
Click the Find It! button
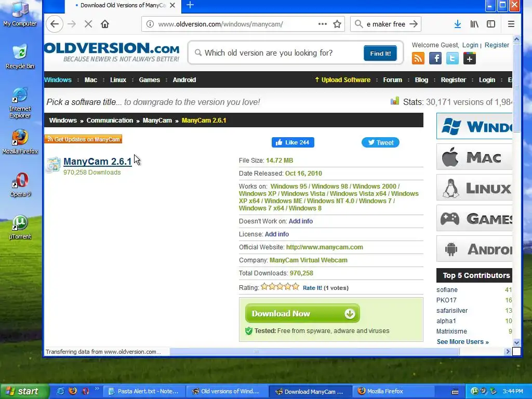(x=380, y=54)
